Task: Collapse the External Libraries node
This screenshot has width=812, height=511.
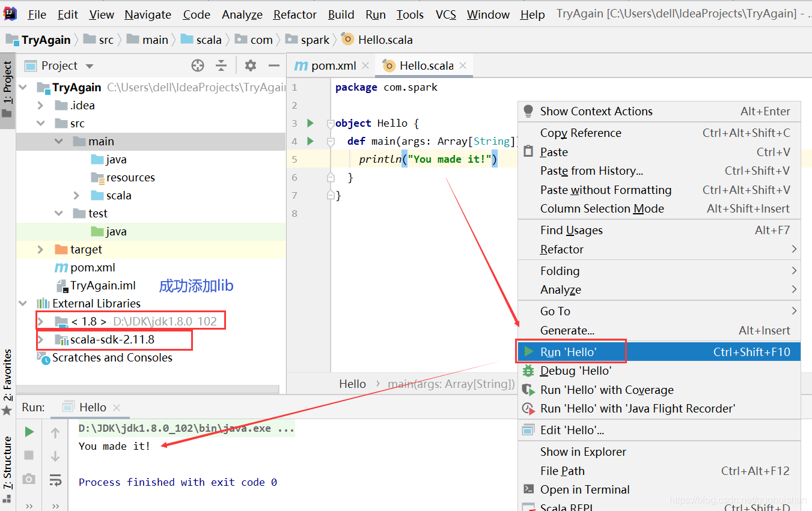Action: click(23, 304)
